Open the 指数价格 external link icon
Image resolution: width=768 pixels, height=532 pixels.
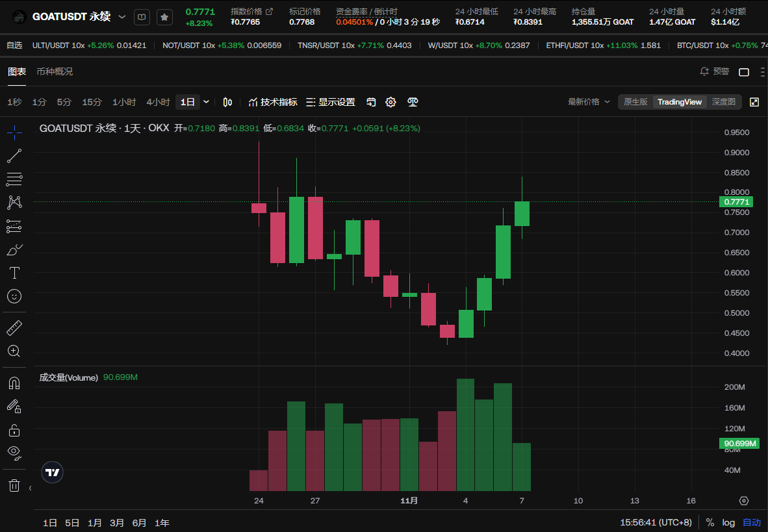coord(269,11)
